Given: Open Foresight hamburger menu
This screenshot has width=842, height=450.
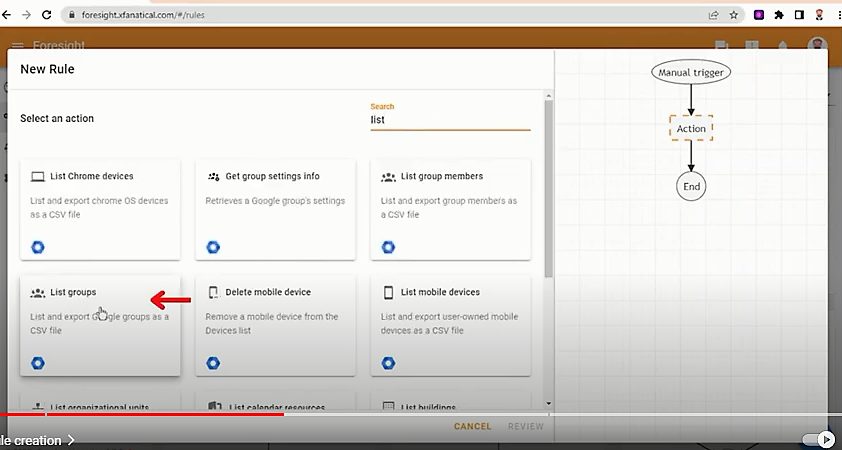Looking at the screenshot, I should pyautogui.click(x=18, y=46).
